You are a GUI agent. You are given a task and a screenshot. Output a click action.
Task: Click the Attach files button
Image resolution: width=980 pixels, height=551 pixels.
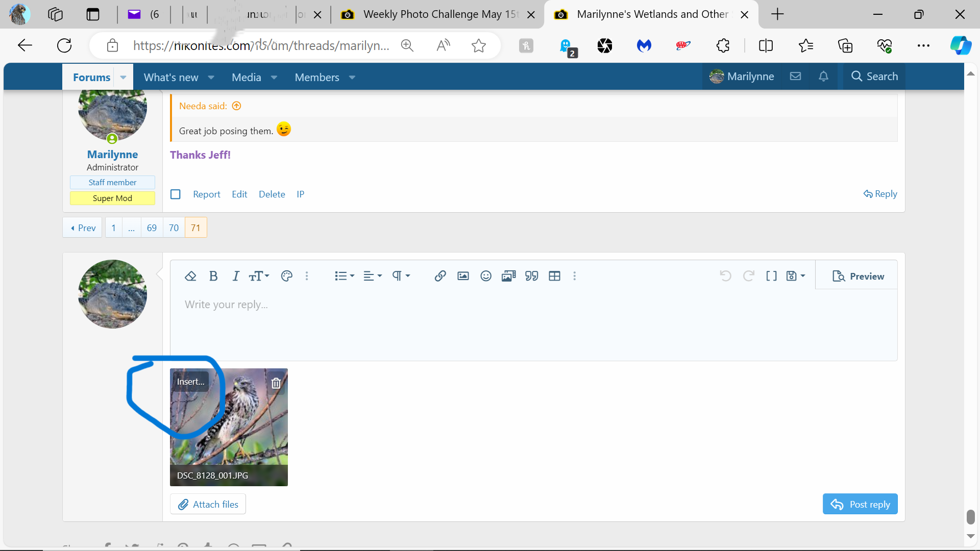(x=208, y=504)
